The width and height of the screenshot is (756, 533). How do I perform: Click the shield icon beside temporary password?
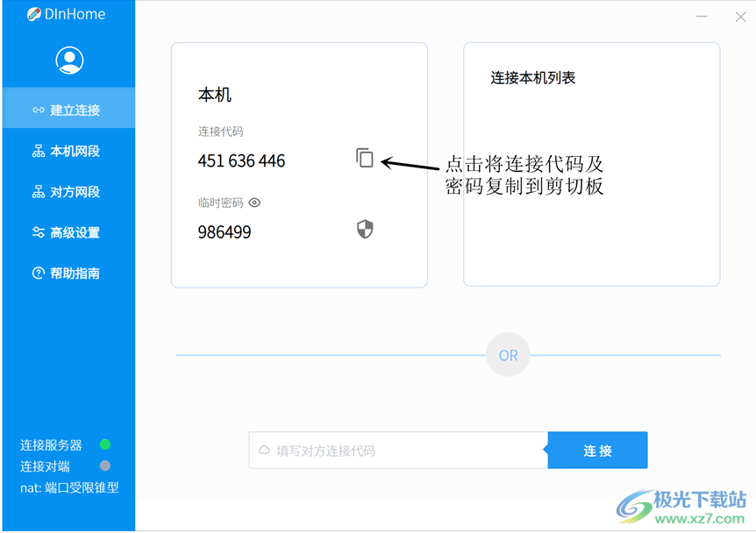pyautogui.click(x=365, y=231)
